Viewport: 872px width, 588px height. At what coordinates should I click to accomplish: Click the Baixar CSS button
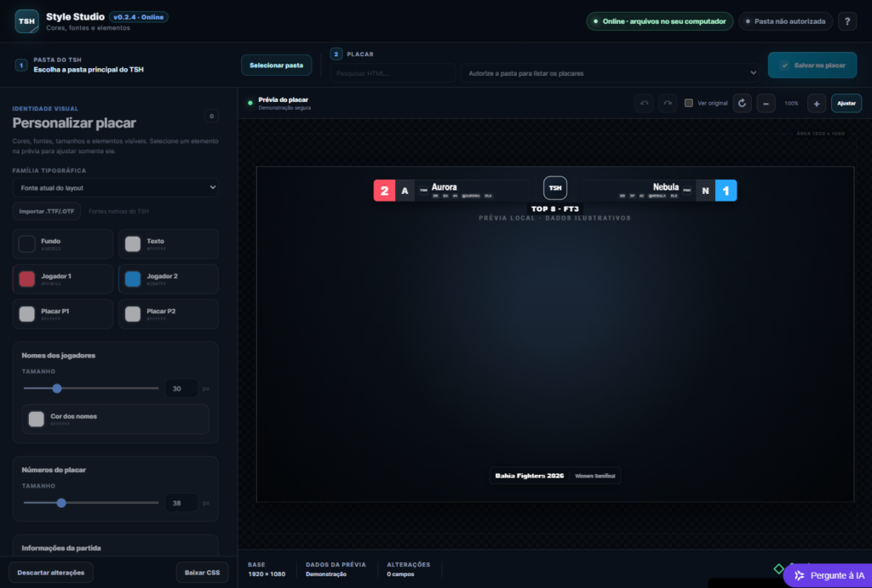[202, 573]
